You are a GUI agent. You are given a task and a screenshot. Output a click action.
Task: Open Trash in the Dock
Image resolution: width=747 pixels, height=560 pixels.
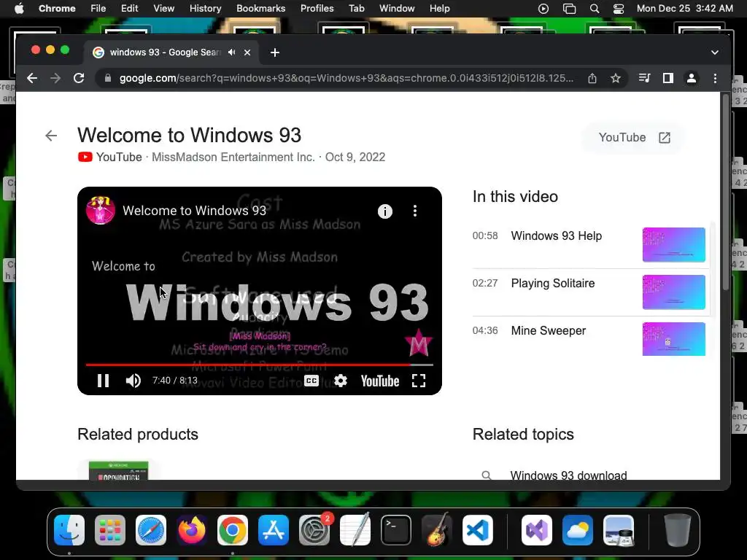pos(678,530)
